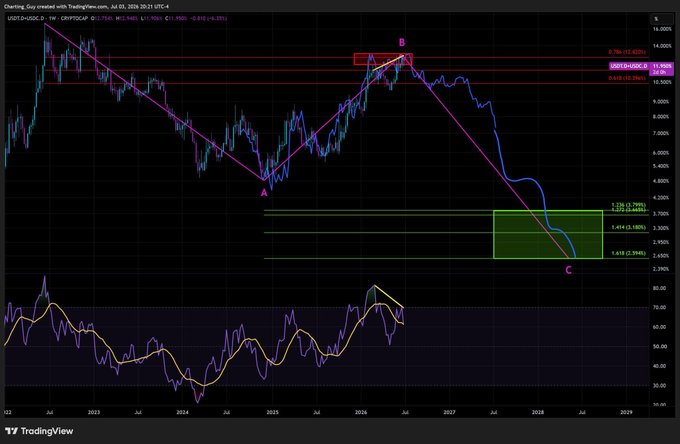The width and height of the screenshot is (680, 444).
Task: Click the 14.000% tick on price axis
Action: click(662, 46)
